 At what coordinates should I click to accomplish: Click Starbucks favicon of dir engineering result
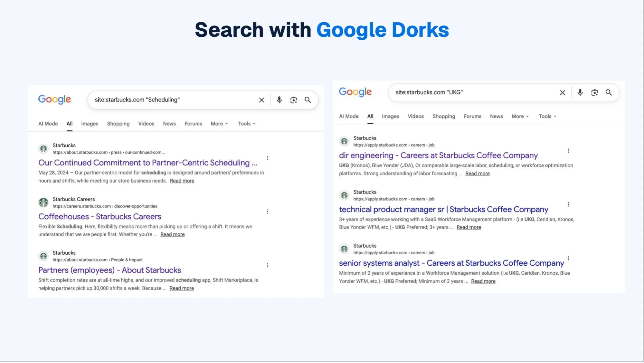coord(344,141)
